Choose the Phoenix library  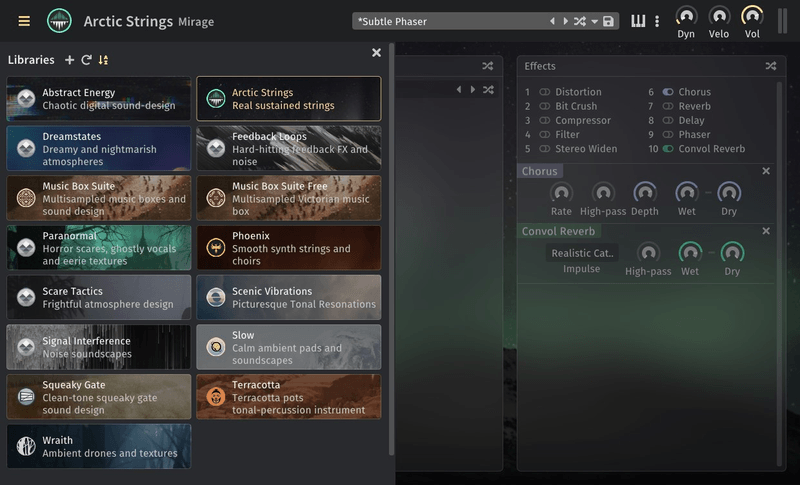point(288,247)
